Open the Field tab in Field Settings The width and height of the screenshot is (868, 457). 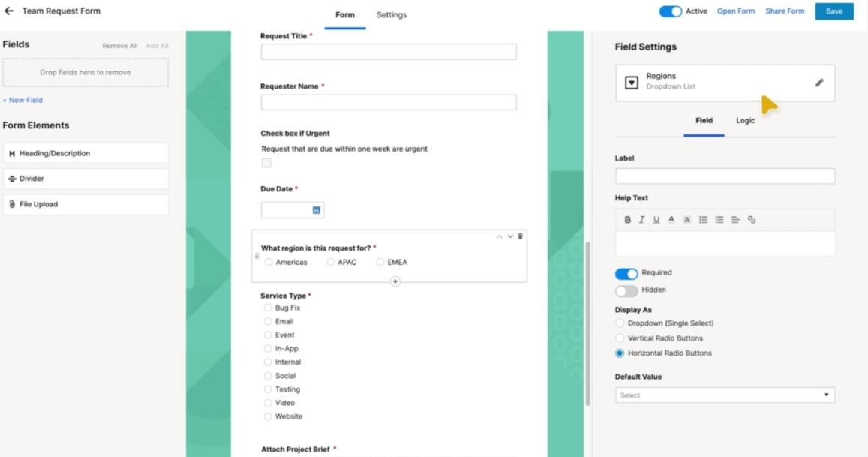pyautogui.click(x=704, y=121)
